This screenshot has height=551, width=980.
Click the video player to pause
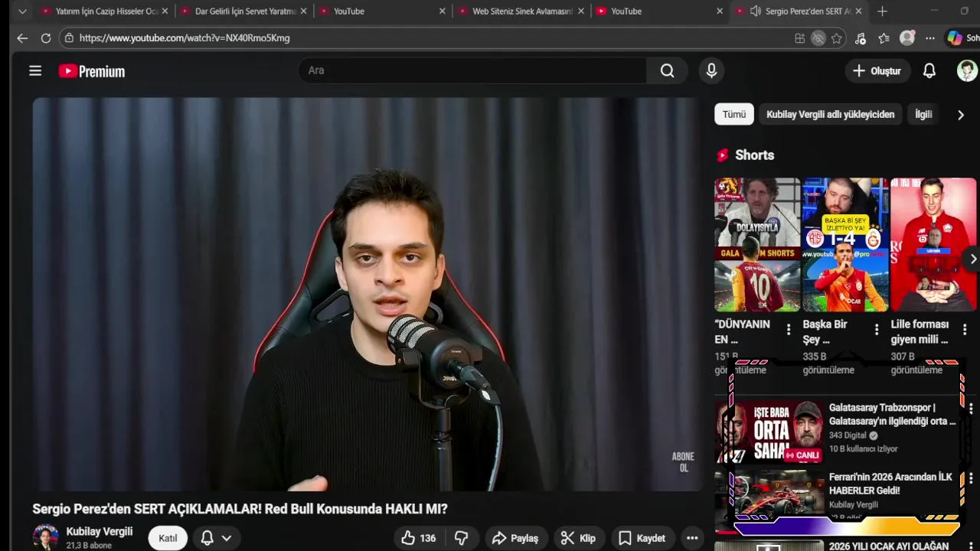click(367, 295)
